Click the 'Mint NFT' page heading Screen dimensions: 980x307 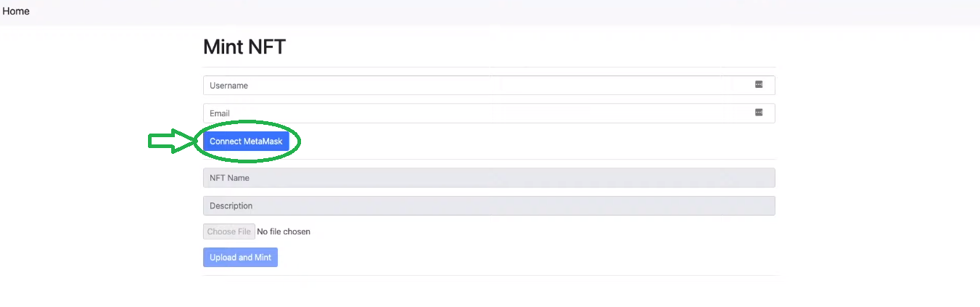[244, 47]
